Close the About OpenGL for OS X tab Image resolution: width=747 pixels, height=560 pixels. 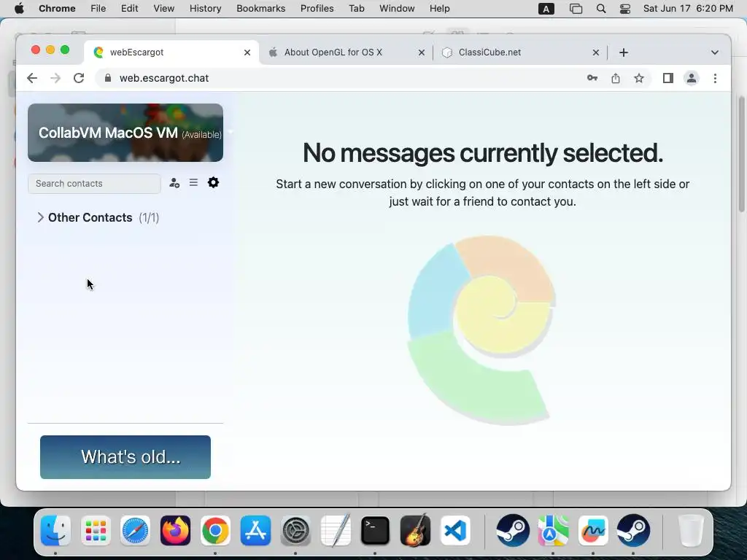[422, 52]
